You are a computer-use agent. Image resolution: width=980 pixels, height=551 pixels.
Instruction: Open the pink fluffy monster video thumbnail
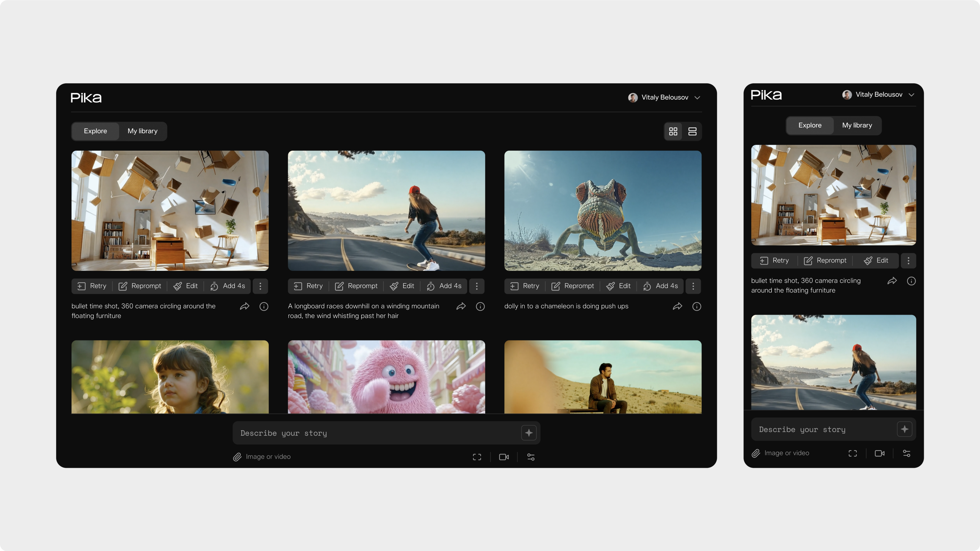click(386, 377)
